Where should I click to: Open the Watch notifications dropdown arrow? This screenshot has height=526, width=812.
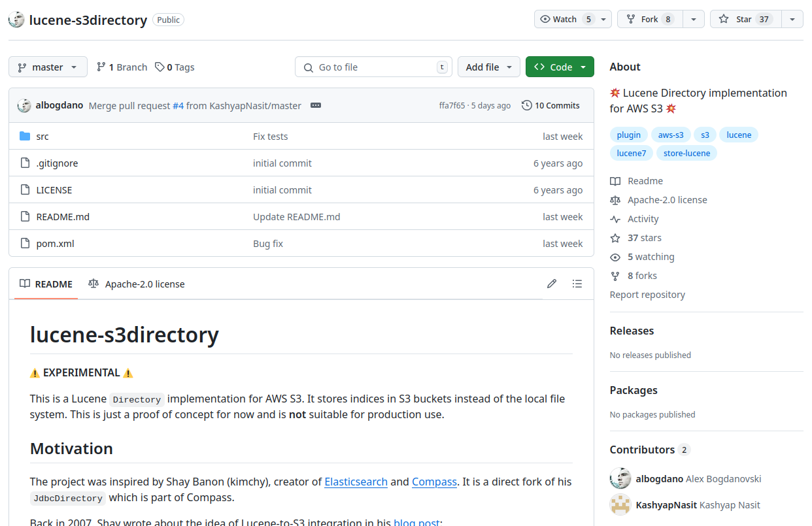(x=603, y=19)
